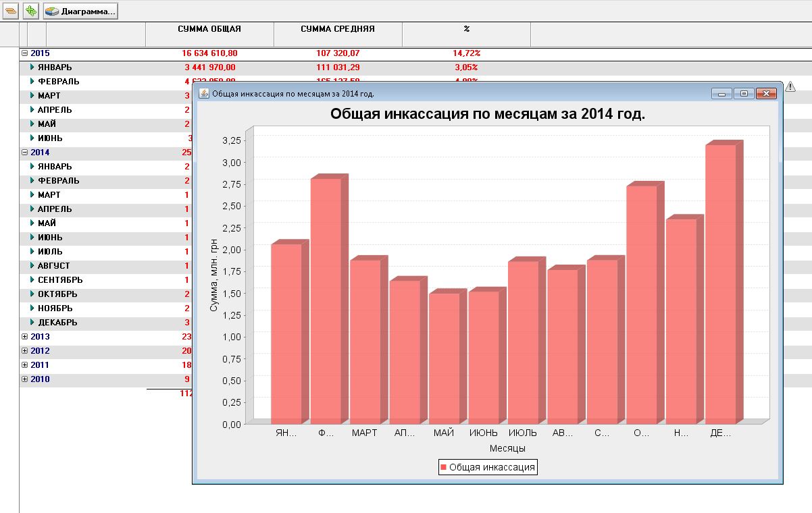Click the СУММА ОБЩАЯ column header
The image size is (812, 513).
click(x=209, y=30)
